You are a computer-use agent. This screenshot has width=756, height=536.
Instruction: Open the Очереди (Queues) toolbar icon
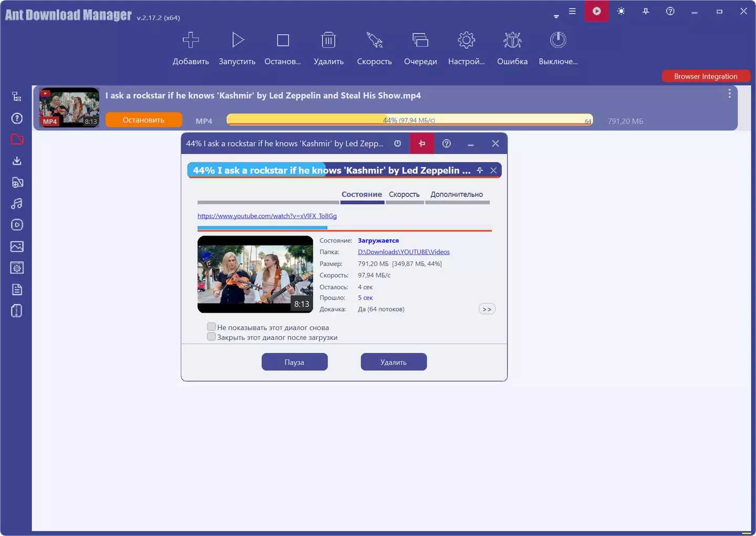[421, 40]
